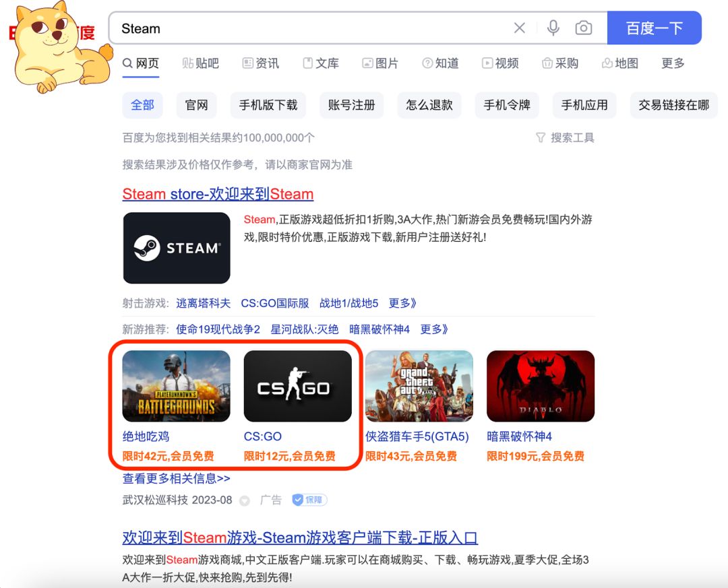The width and height of the screenshot is (728, 588).
Task: Open the 侠盗猎车手5(GTA5) title link
Action: pos(417,436)
